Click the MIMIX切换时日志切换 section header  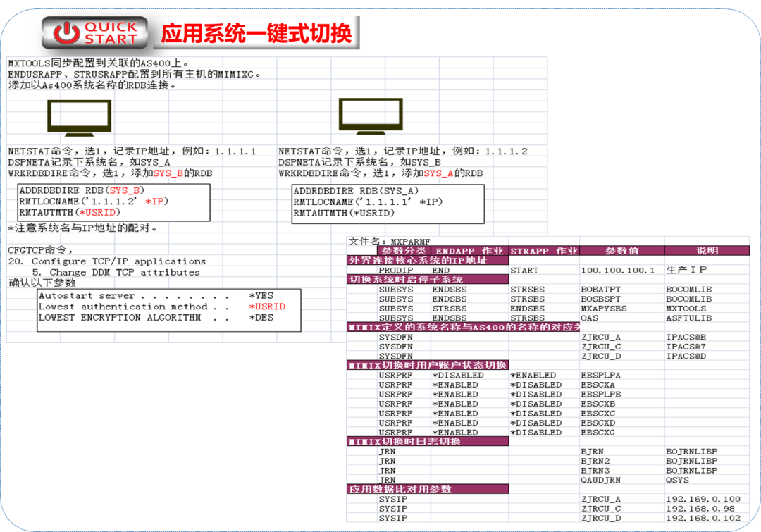[428, 442]
